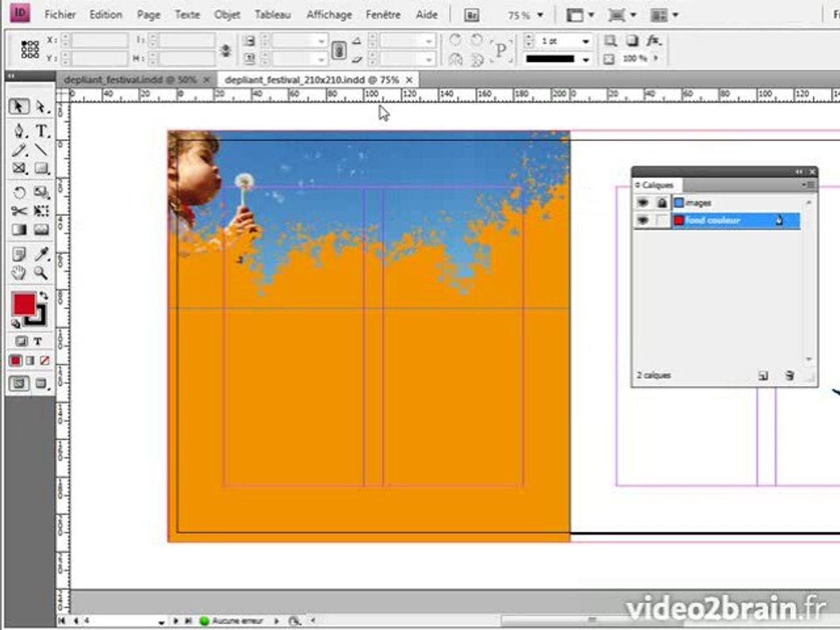The image size is (840, 630).
Task: Open the Edition menu
Action: coord(106,15)
